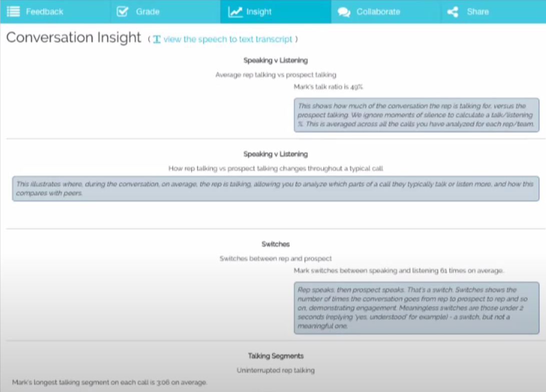The image size is (546, 392).
Task: Select the Insight tab
Action: click(275, 12)
